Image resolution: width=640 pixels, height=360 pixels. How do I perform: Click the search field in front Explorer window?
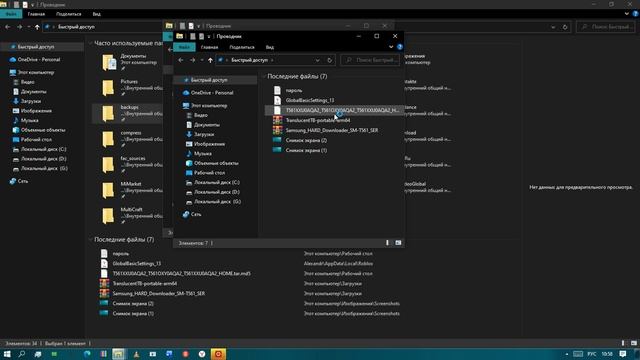pos(370,60)
